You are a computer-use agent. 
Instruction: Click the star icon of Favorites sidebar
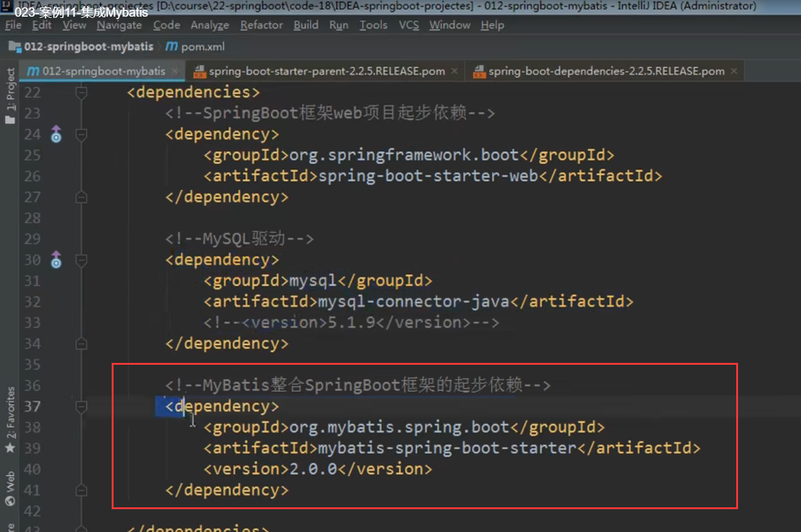pos(10,448)
